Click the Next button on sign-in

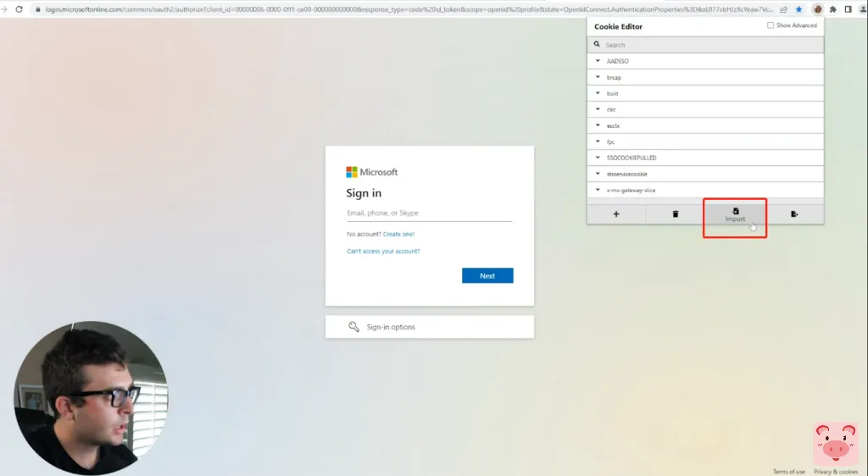coord(487,275)
